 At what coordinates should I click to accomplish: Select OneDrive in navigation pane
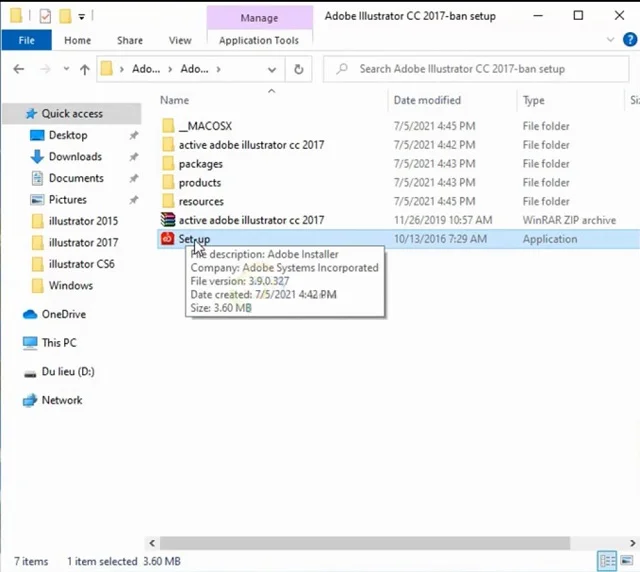(x=63, y=314)
